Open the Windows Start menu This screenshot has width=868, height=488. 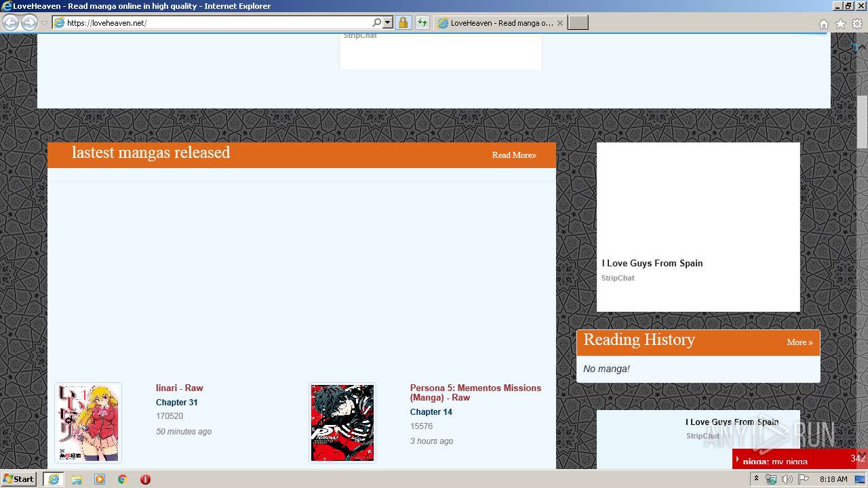19,479
